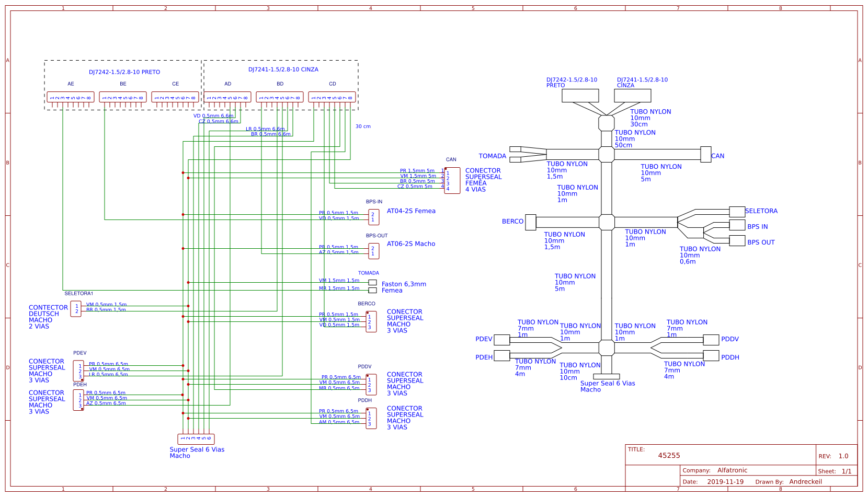
Task: Select the AE pin block on DJ7242 PRETO
Action: tap(71, 97)
